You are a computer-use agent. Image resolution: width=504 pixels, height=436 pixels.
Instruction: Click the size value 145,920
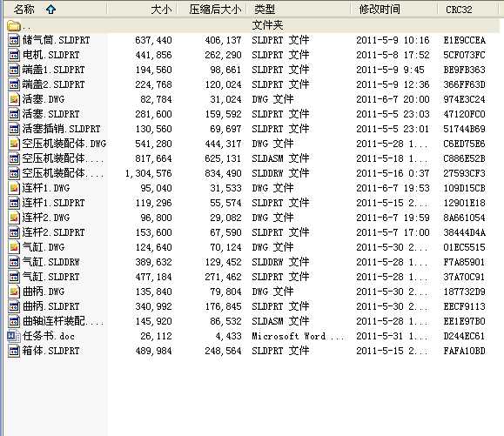(154, 321)
